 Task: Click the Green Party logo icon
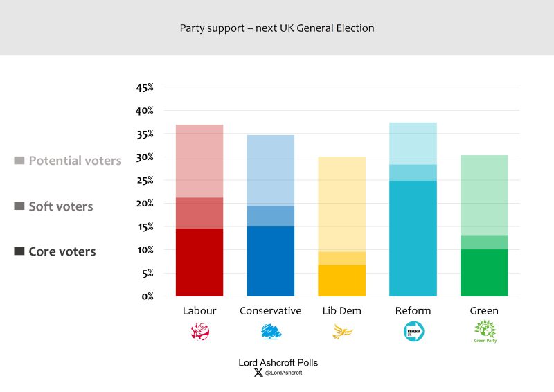pyautogui.click(x=484, y=332)
